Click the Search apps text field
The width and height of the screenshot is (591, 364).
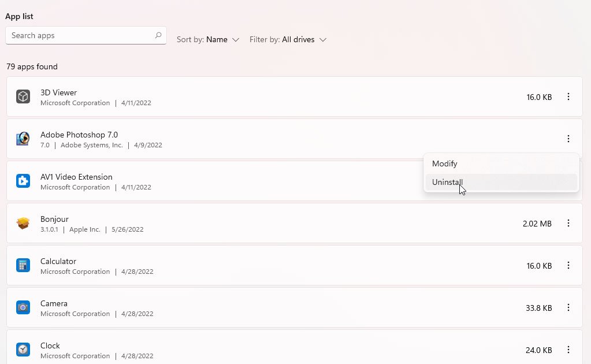[x=81, y=36]
